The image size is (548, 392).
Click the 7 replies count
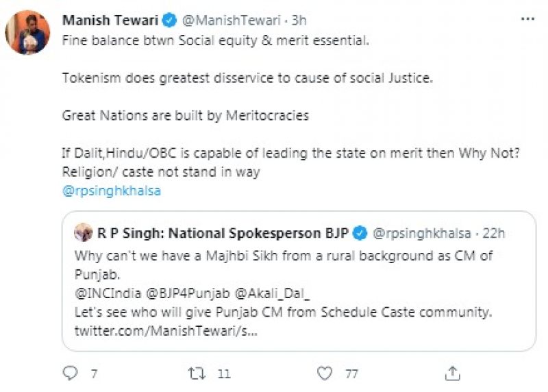click(x=94, y=373)
